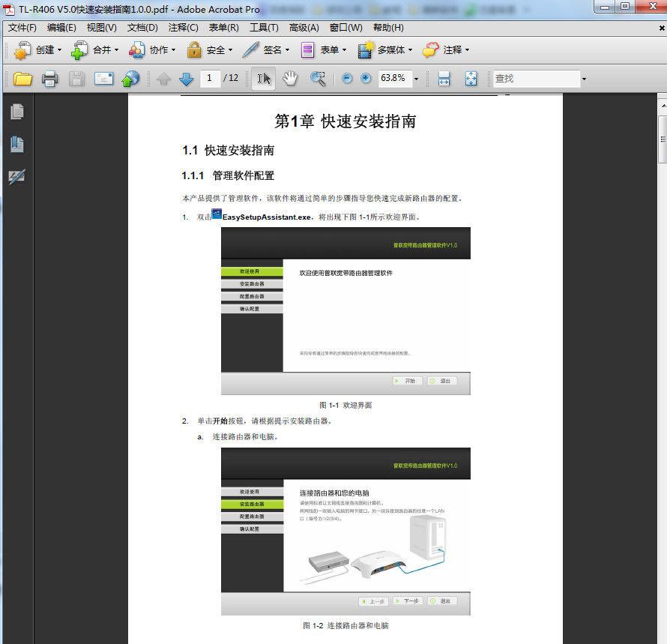Viewport: 667px width, 644px height.
Task: Click the fit width scrolling icon
Action: (x=444, y=79)
